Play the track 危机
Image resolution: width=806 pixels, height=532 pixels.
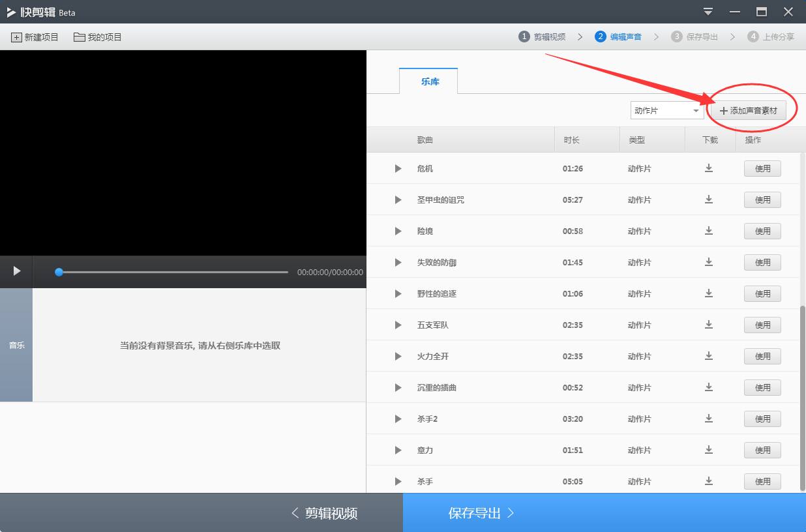(398, 168)
